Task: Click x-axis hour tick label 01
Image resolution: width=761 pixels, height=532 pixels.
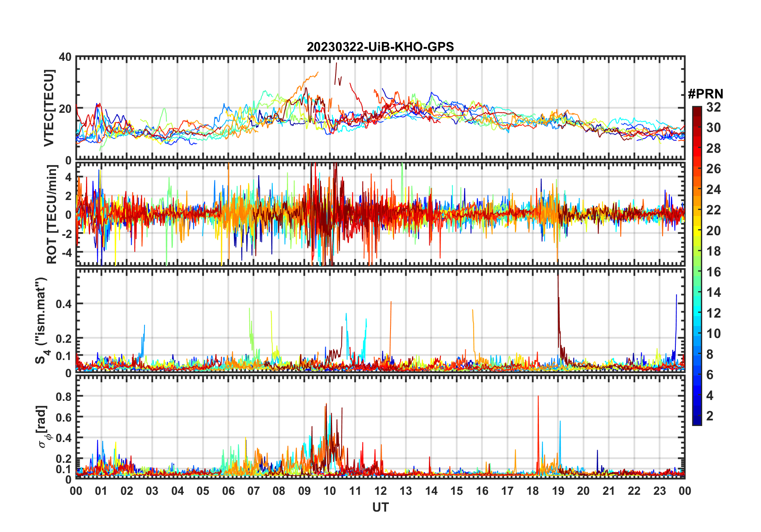Action: 101,491
